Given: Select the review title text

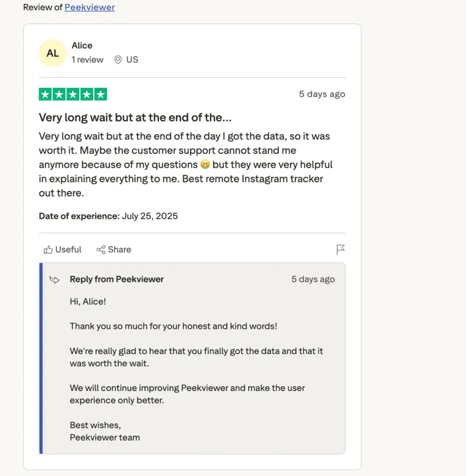Looking at the screenshot, I should pyautogui.click(x=135, y=118).
